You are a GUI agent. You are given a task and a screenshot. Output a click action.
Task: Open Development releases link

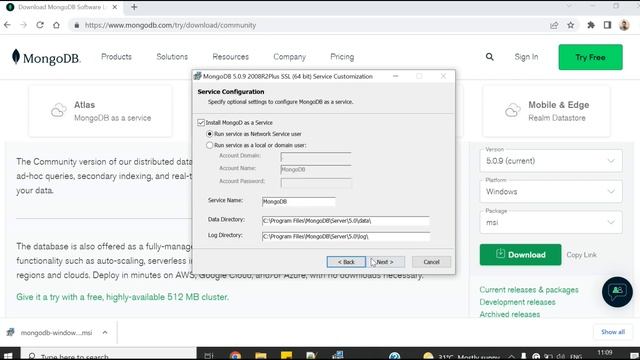(x=517, y=302)
